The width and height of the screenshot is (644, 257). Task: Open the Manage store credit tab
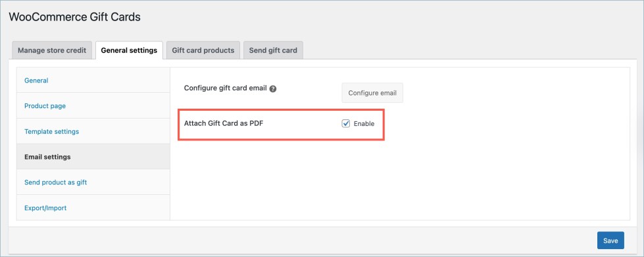pyautogui.click(x=52, y=50)
